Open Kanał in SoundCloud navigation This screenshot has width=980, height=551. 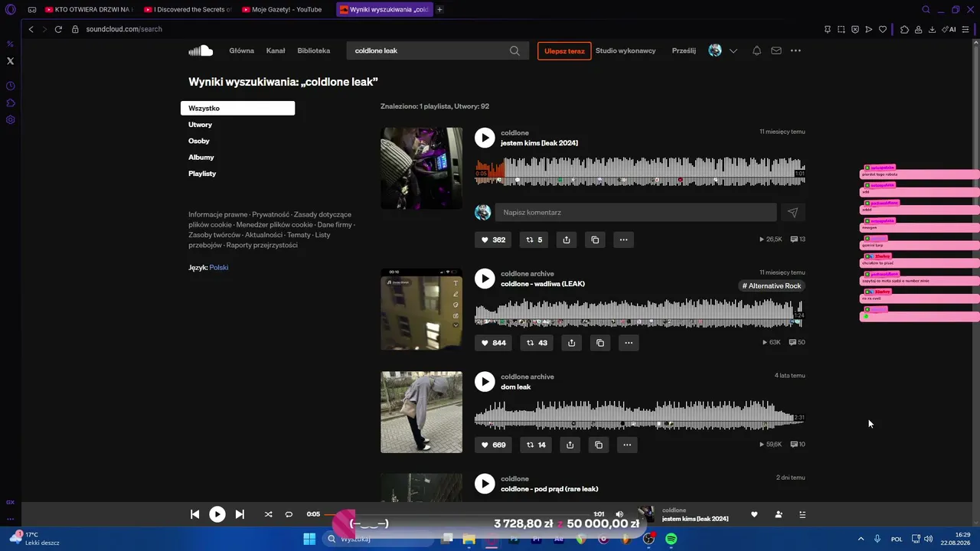pyautogui.click(x=276, y=51)
